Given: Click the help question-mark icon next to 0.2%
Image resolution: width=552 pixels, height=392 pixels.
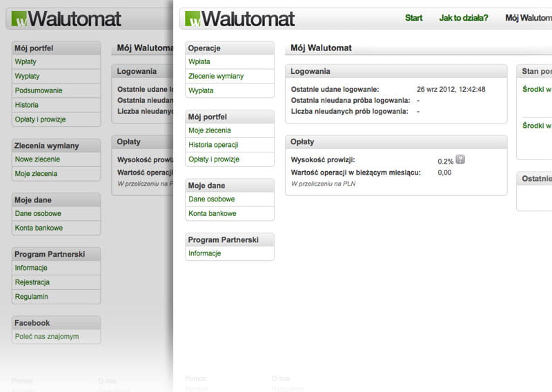Looking at the screenshot, I should (x=460, y=159).
